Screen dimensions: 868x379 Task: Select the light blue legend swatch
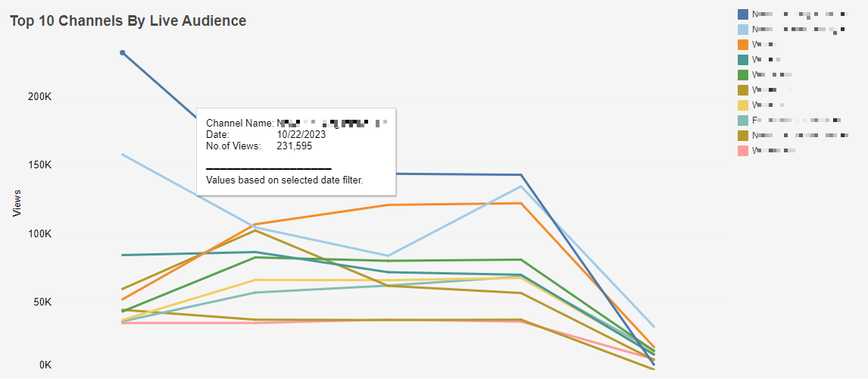[x=743, y=30]
